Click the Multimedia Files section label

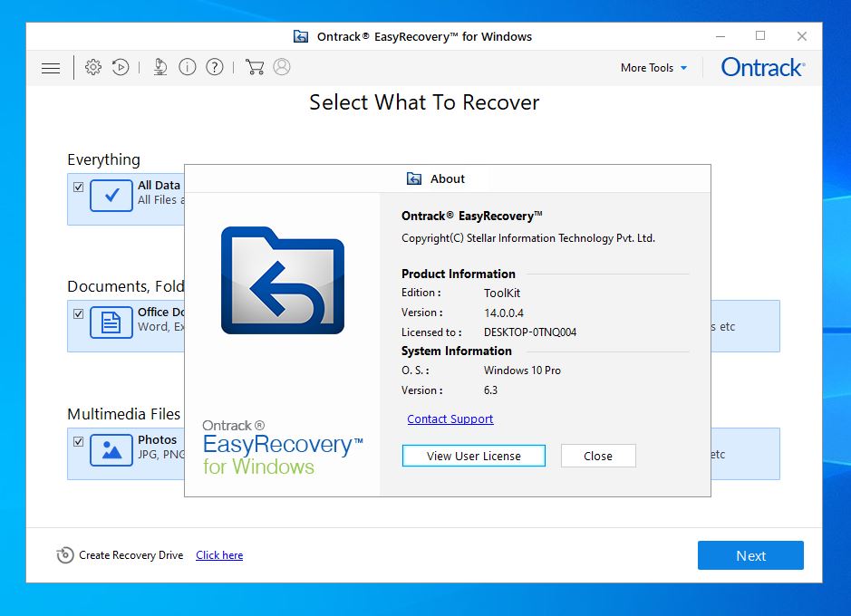pos(124,414)
